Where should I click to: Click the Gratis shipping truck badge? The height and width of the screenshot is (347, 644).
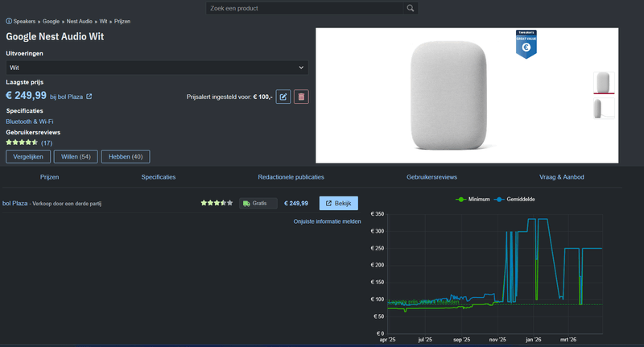pyautogui.click(x=258, y=203)
